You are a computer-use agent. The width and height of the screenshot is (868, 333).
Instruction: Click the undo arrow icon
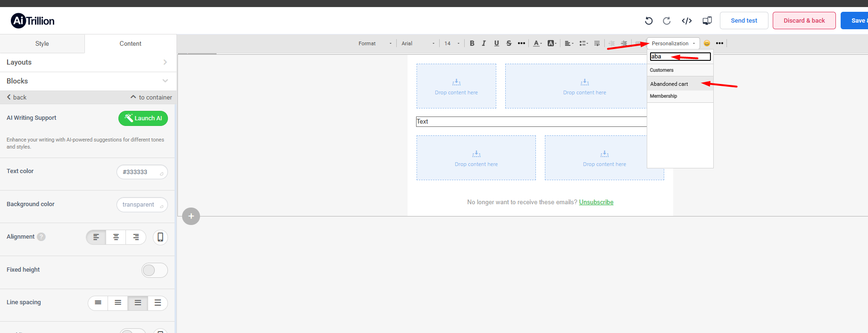(649, 21)
